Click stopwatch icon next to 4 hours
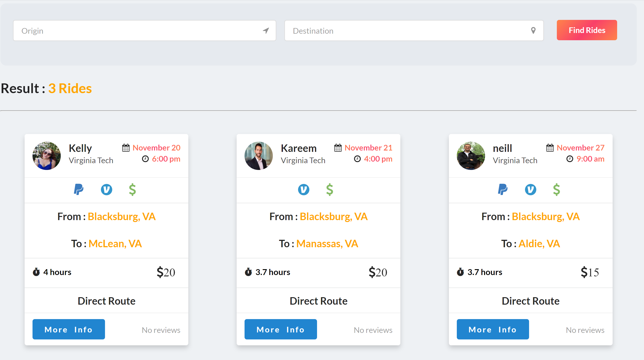Image resolution: width=644 pixels, height=360 pixels. [36, 272]
